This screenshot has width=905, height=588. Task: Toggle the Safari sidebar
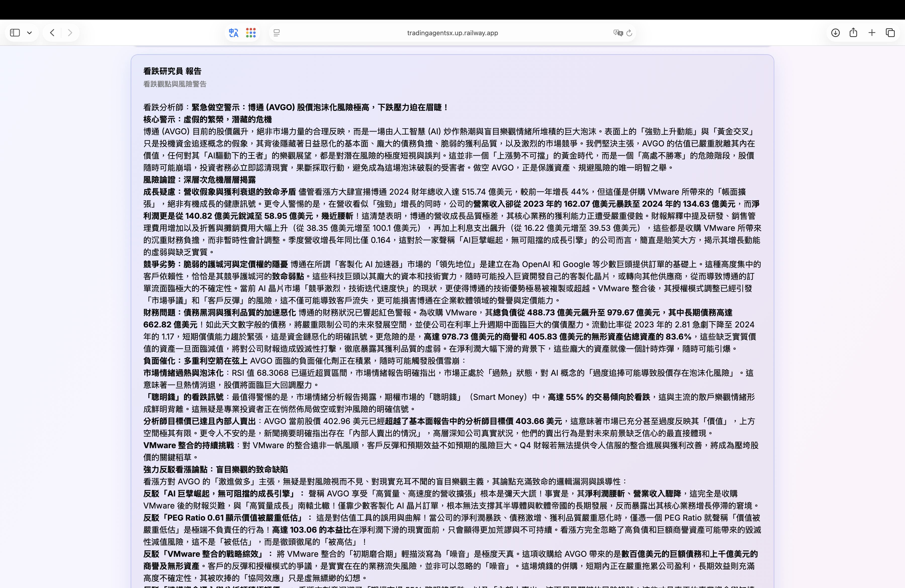pos(15,33)
